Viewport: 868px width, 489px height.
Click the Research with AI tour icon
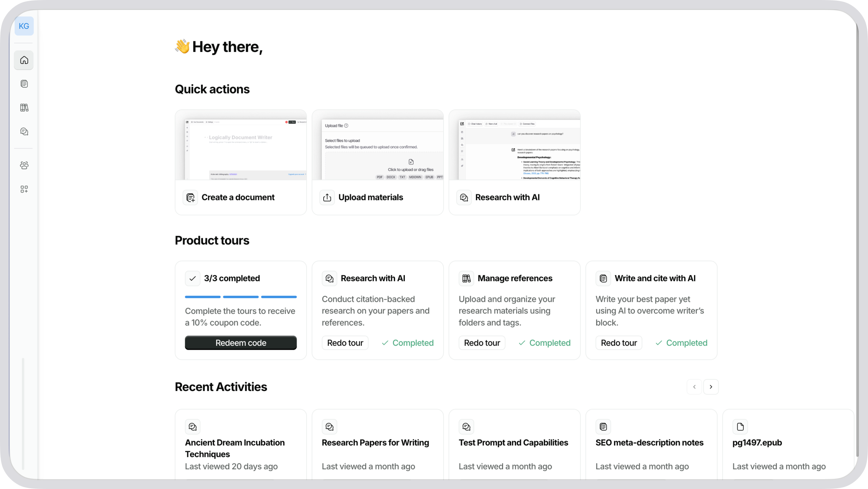coord(330,278)
